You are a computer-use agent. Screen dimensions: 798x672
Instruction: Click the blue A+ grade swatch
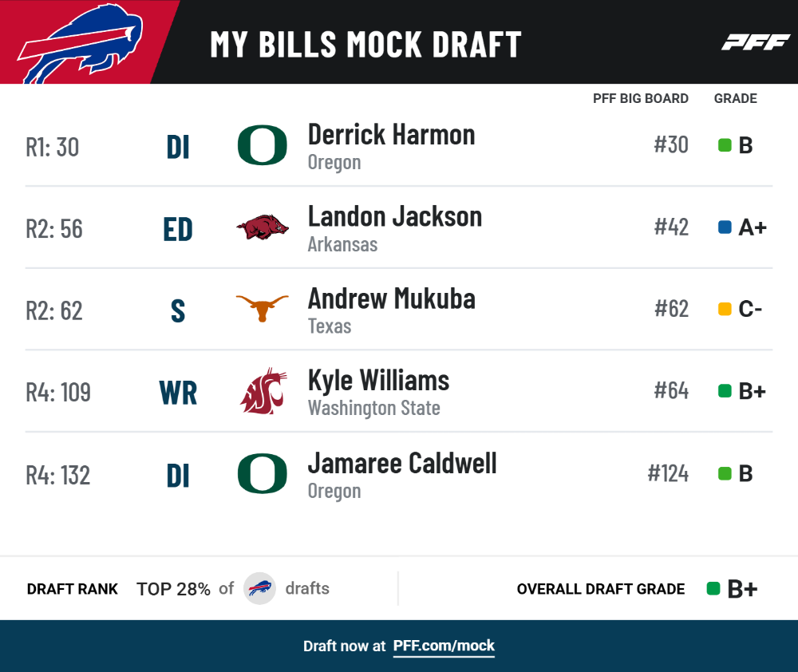tap(725, 227)
